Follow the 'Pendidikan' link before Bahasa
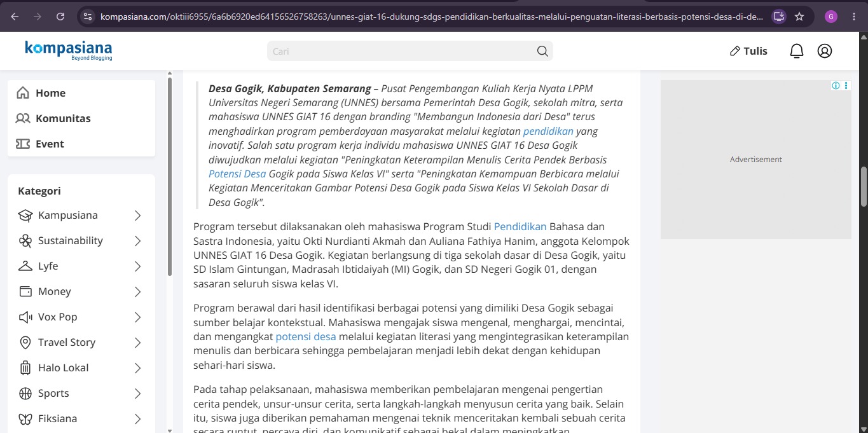The width and height of the screenshot is (868, 433). [x=520, y=226]
